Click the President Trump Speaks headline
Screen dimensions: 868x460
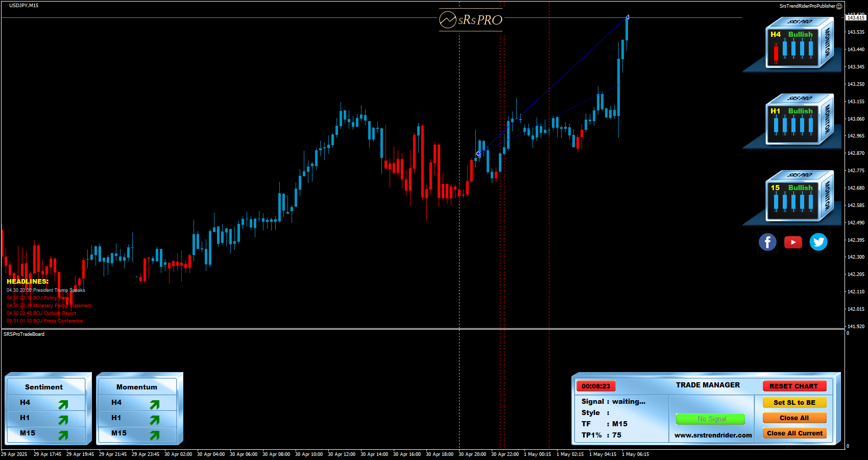[46, 290]
